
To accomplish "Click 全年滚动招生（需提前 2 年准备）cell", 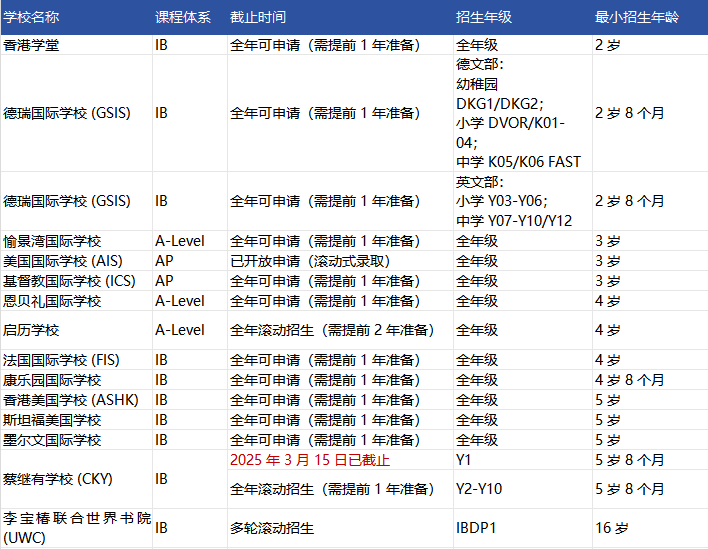I will coord(340,330).
